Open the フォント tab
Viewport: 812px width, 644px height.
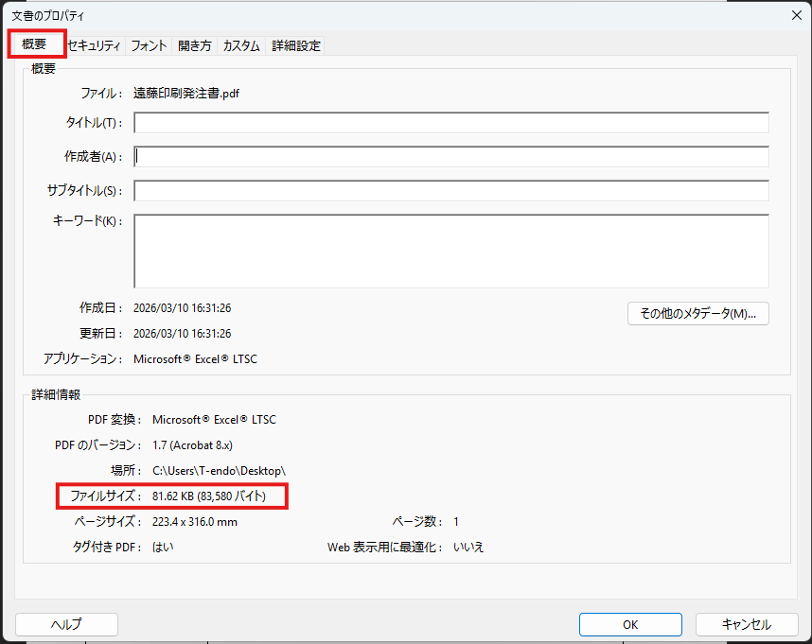(149, 45)
